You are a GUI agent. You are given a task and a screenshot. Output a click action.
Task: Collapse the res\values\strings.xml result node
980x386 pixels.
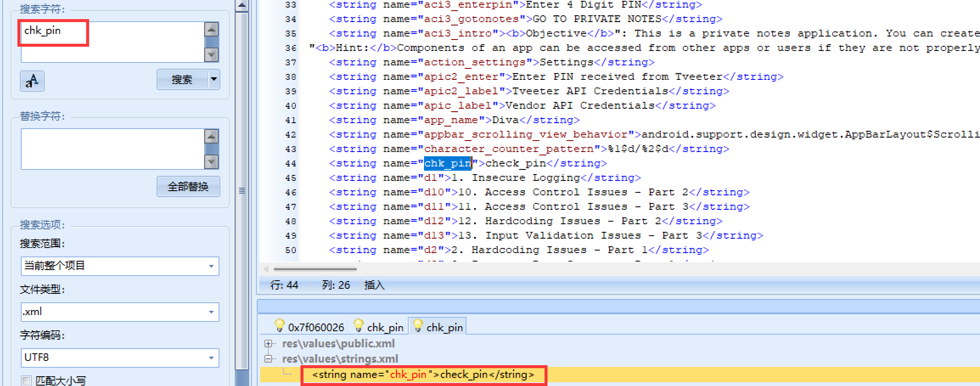click(x=268, y=359)
